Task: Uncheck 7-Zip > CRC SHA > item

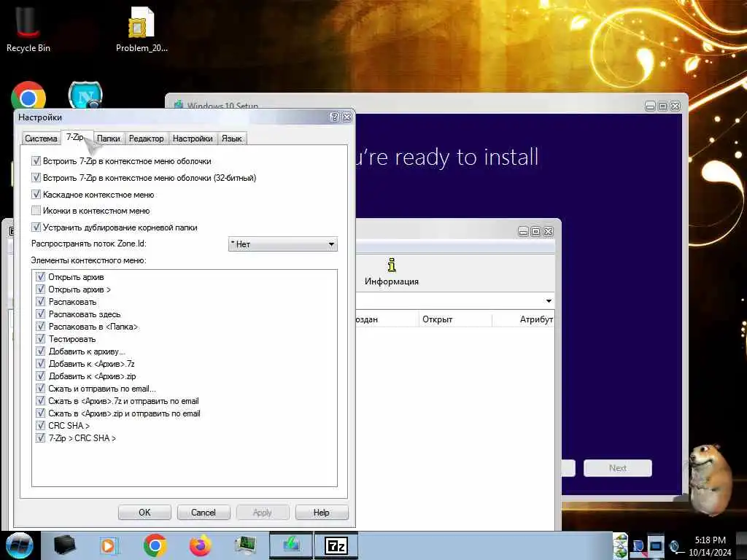Action: point(41,437)
